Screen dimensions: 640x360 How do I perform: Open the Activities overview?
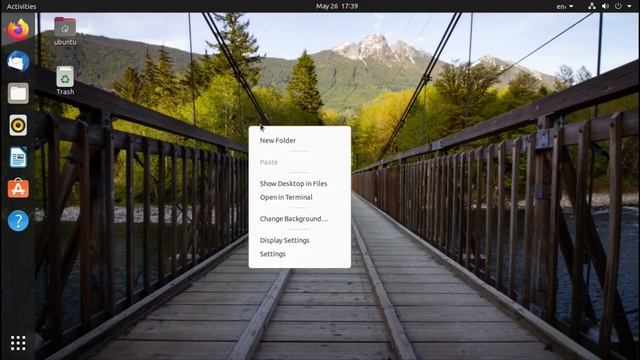[22, 6]
